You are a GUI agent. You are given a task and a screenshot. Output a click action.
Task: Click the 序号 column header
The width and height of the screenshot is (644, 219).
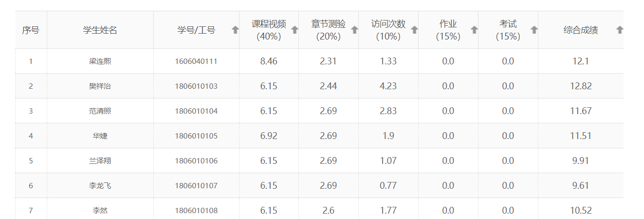31,30
